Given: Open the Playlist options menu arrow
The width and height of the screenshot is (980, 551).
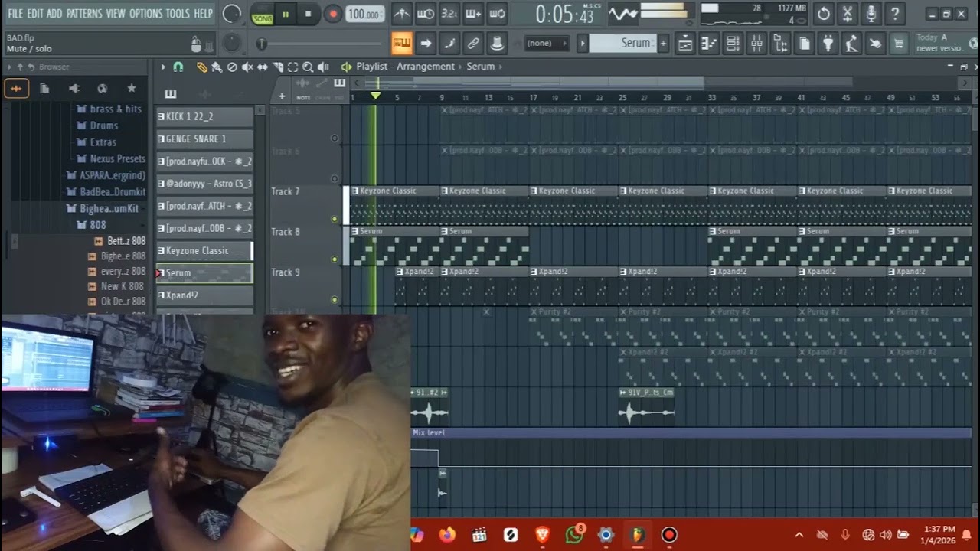Looking at the screenshot, I should 163,67.
